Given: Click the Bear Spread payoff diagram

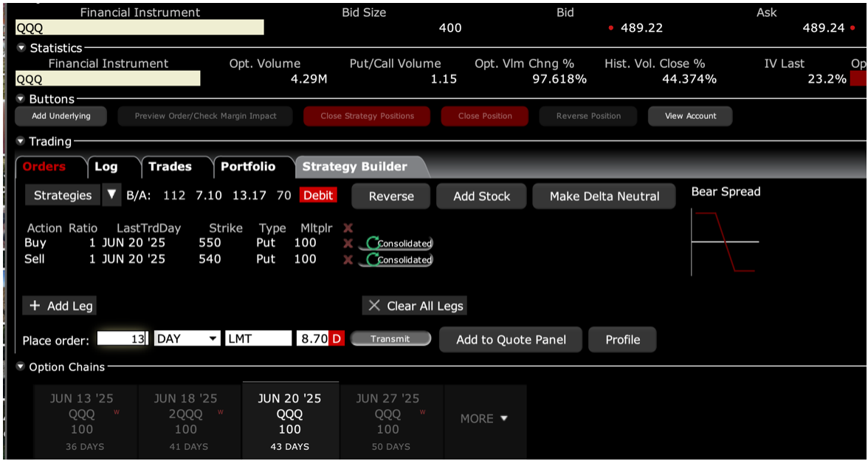Looking at the screenshot, I should click(x=725, y=242).
